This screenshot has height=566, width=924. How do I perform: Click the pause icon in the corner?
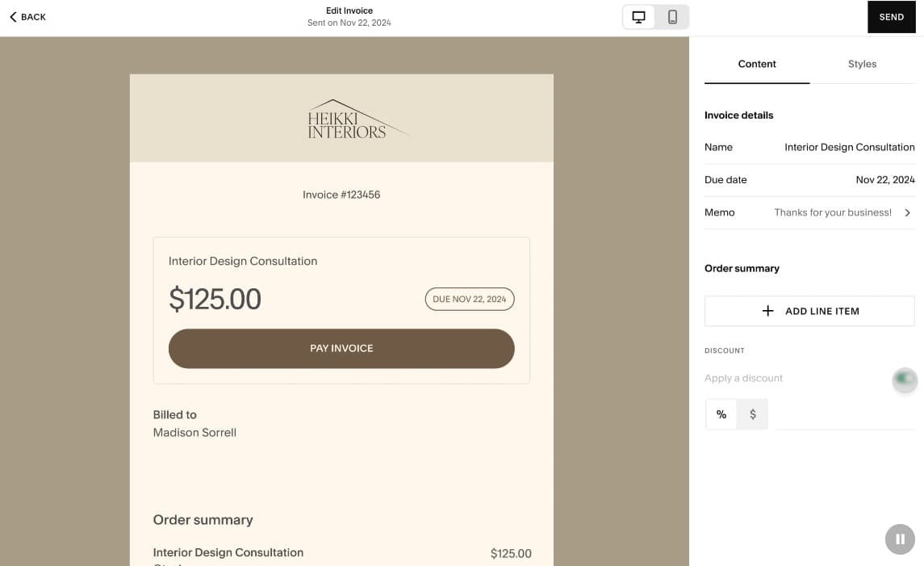click(x=899, y=539)
